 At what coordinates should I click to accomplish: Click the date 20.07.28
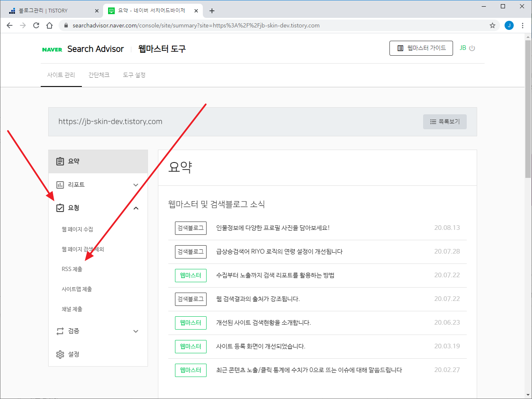[447, 251]
